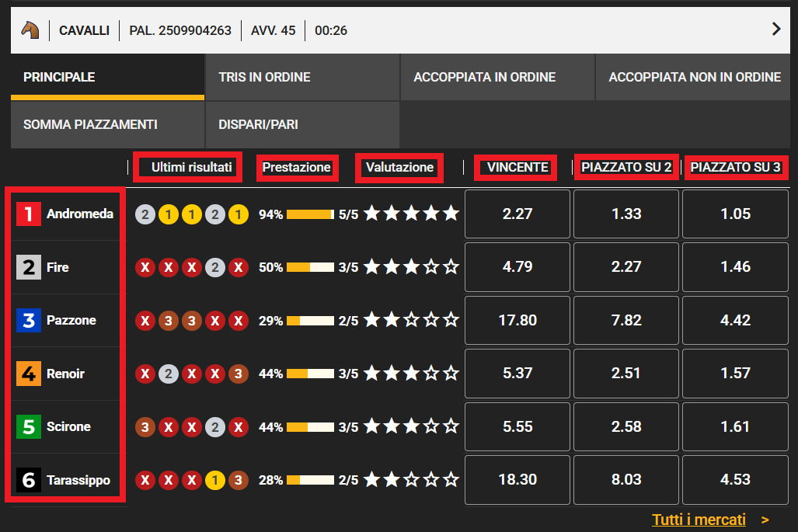
Task: Click the blue number 3 badge for Pazzone
Action: click(x=29, y=321)
